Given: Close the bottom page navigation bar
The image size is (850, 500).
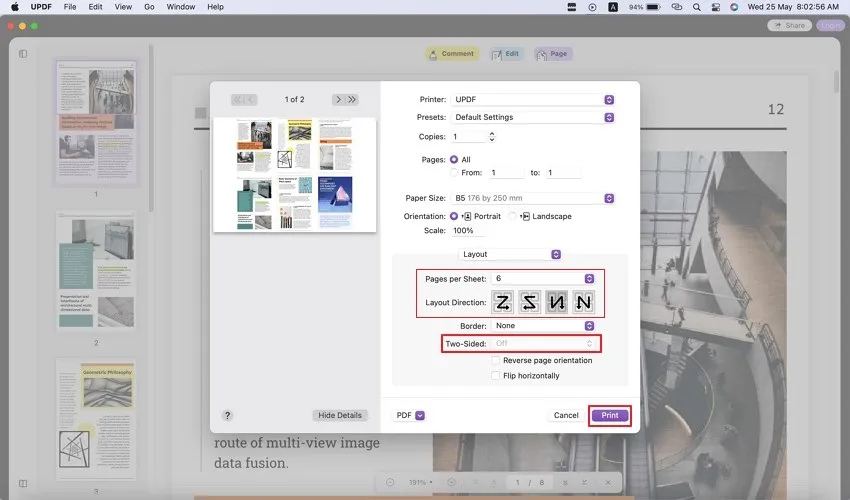Looking at the screenshot, I should coord(608,482).
